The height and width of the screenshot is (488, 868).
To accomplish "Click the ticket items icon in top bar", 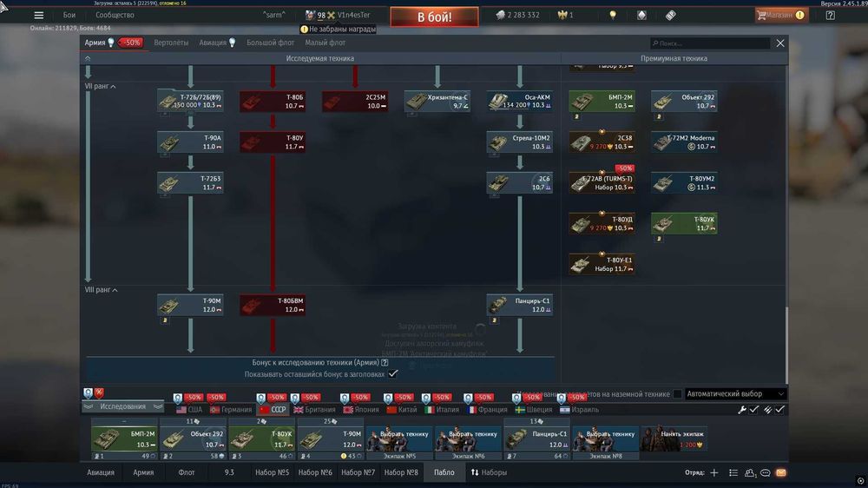I will click(670, 15).
